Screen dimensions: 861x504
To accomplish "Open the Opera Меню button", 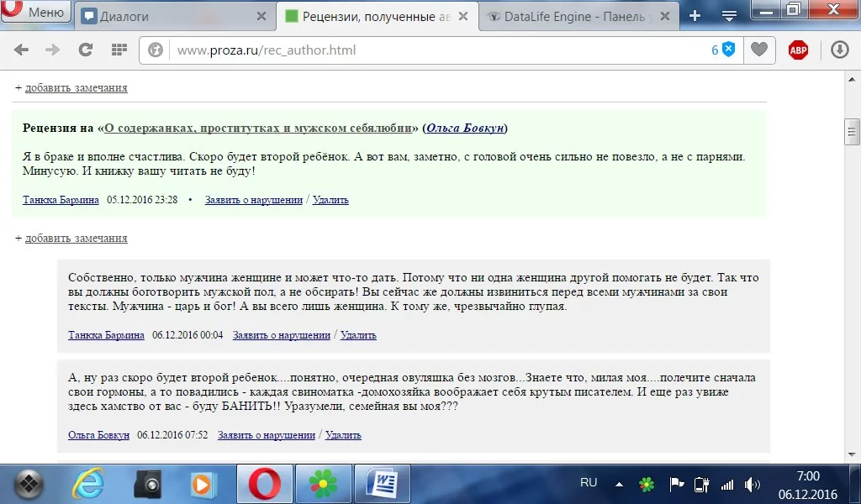I will click(35, 13).
